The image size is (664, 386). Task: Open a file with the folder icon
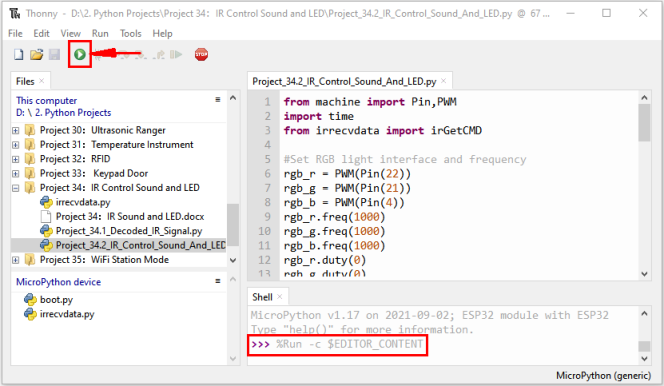(36, 54)
